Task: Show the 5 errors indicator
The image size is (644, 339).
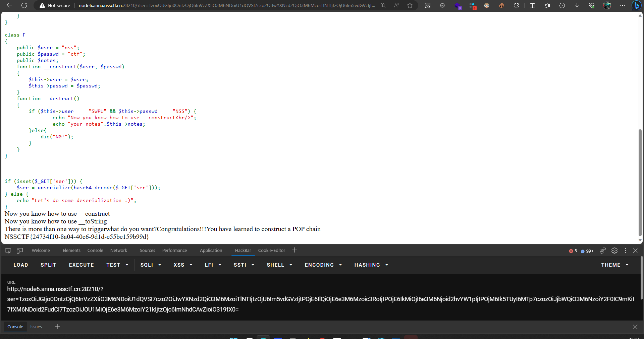Action: (x=573, y=251)
